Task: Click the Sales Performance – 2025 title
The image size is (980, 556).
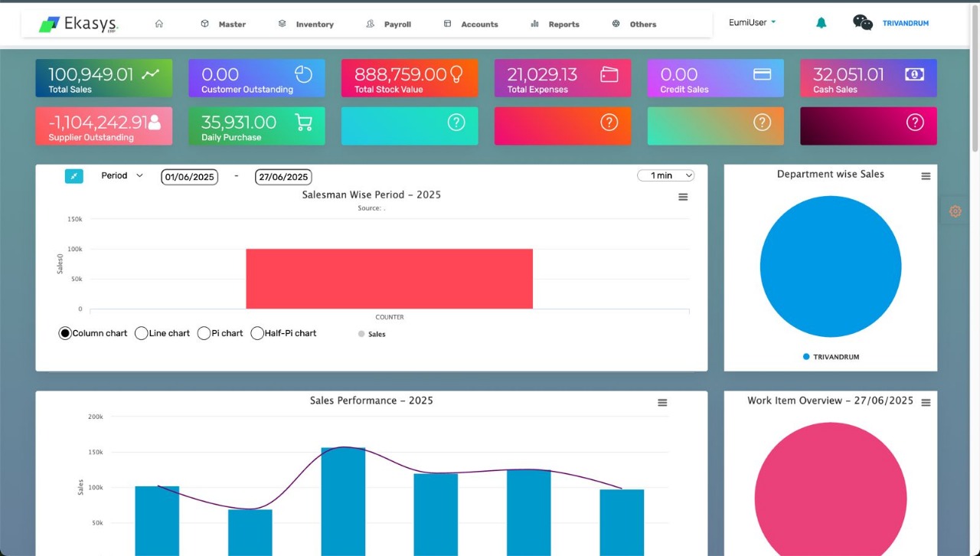Action: 371,401
